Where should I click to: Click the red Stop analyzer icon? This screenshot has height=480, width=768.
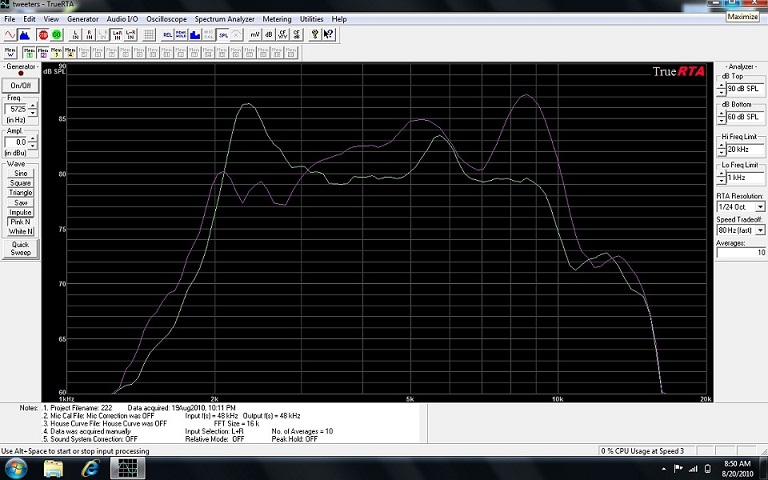pyautogui.click(x=43, y=34)
